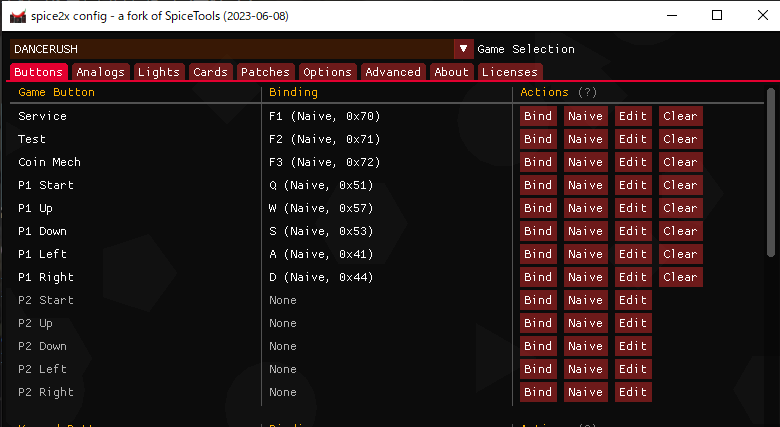Click the spice2x app icon in title bar
Screen dimensions: 780x427
click(x=17, y=16)
